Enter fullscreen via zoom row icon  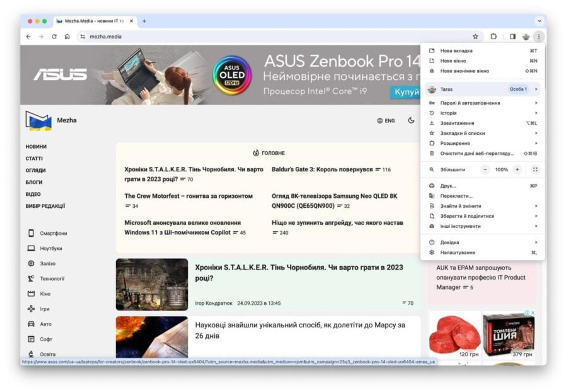[535, 170]
